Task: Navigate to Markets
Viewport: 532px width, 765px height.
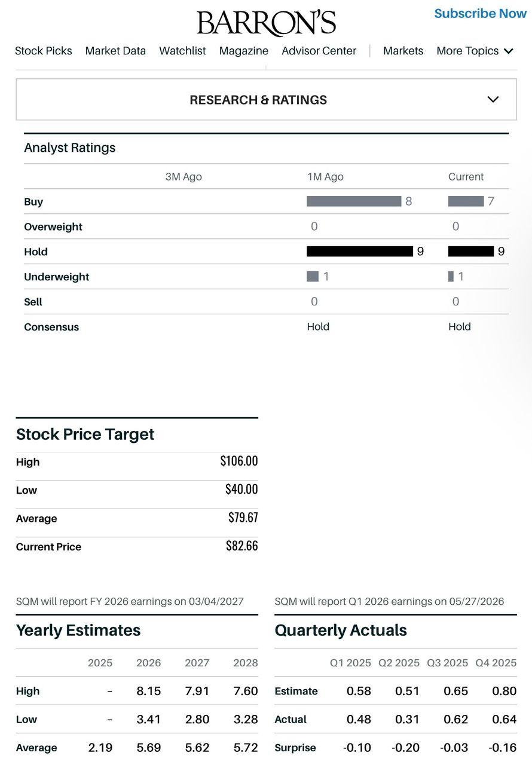Action: click(x=403, y=51)
